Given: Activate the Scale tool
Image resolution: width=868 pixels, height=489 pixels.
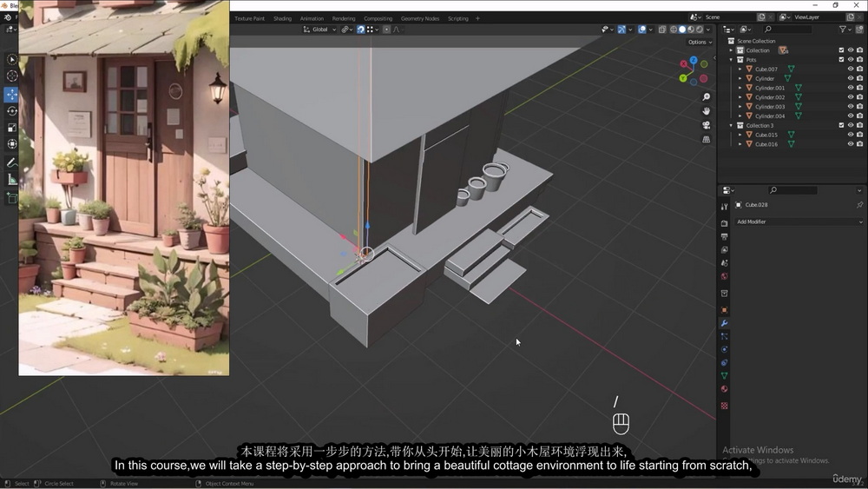Looking at the screenshot, I should [x=11, y=128].
